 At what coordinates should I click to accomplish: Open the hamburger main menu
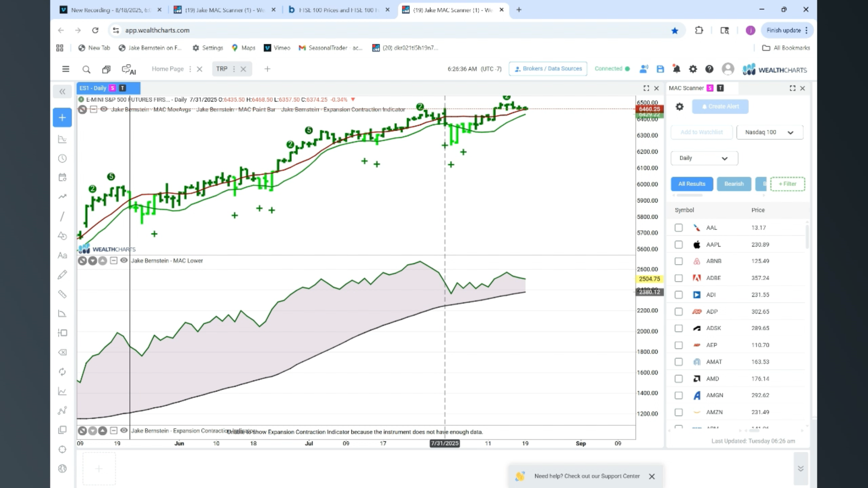tap(66, 69)
